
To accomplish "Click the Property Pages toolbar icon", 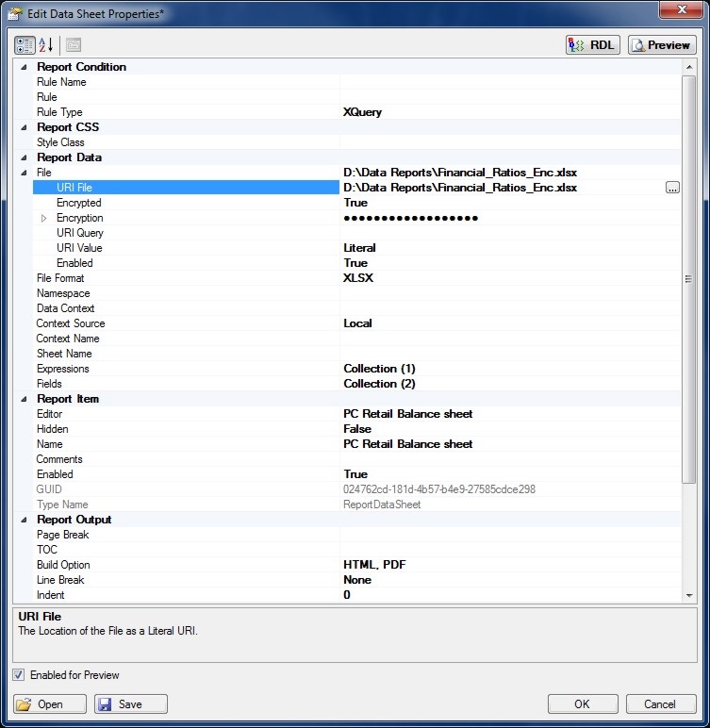I will (74, 44).
